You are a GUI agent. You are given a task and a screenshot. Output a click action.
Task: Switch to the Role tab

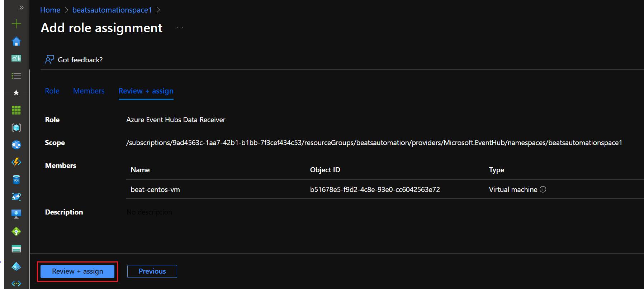(52, 91)
